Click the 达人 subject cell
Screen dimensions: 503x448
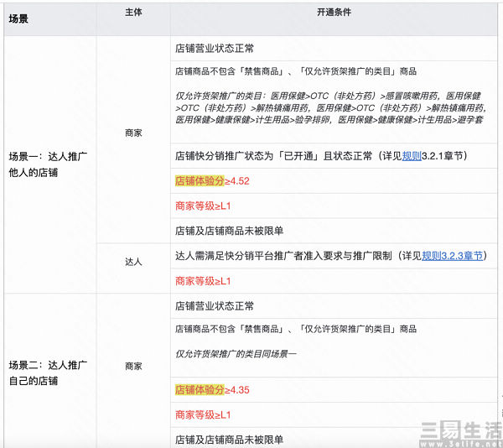[x=133, y=262]
